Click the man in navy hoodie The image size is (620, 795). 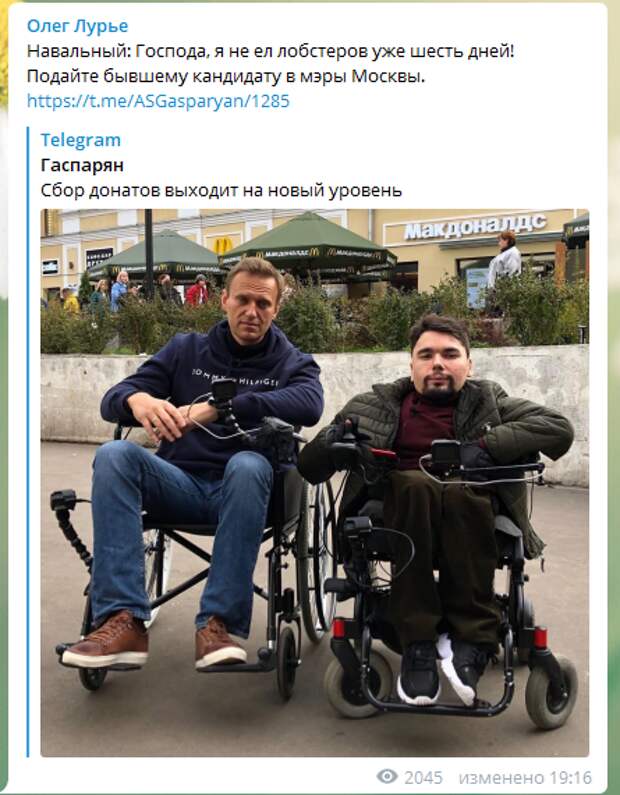203,456
